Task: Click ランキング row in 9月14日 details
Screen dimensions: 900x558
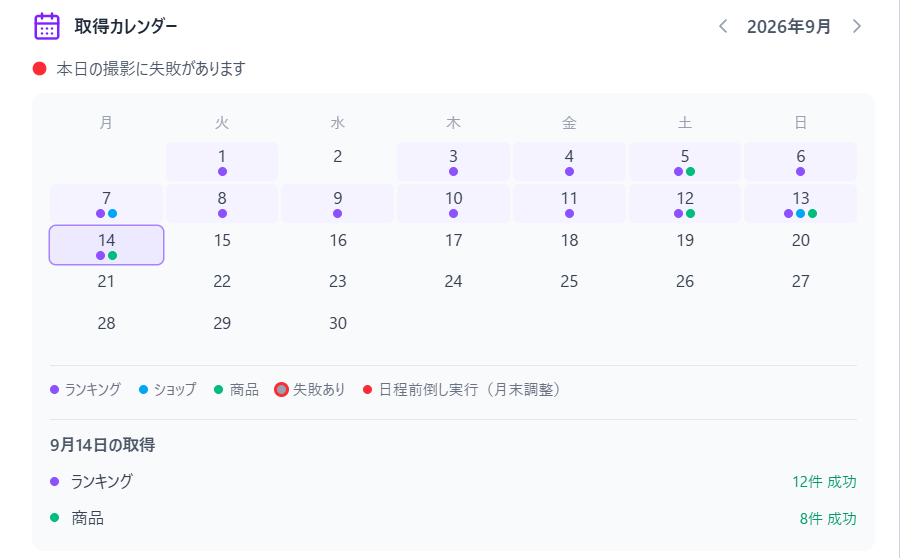Action: (x=453, y=482)
